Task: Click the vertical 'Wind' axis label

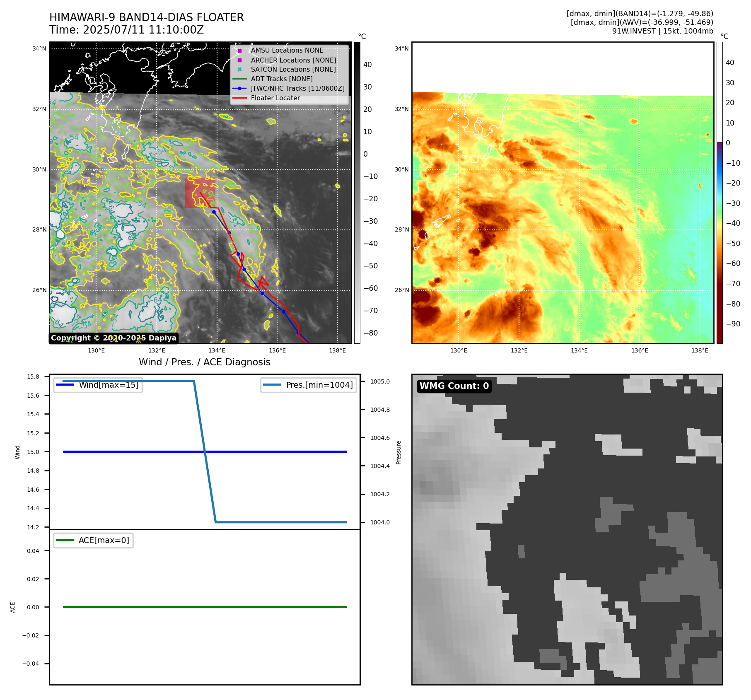Action: pyautogui.click(x=17, y=452)
